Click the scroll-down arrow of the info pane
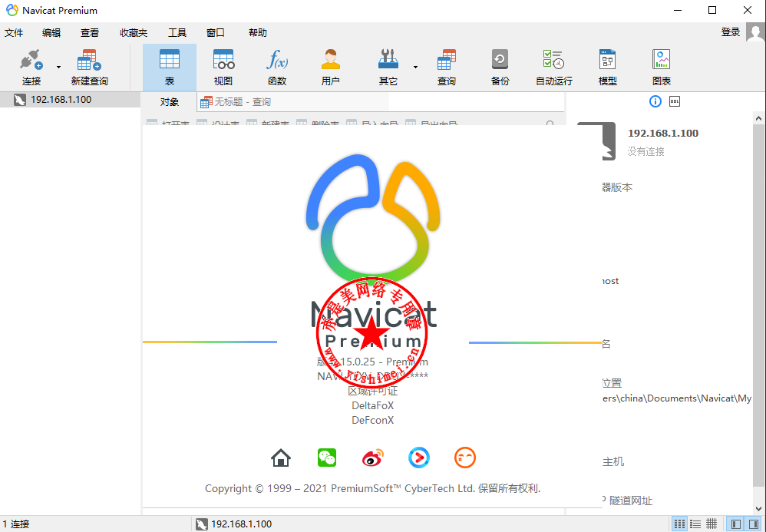 click(758, 508)
